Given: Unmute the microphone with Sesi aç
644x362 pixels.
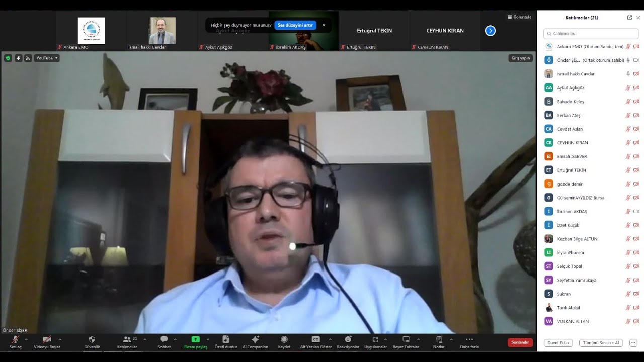Looking at the screenshot, I should 16,342.
